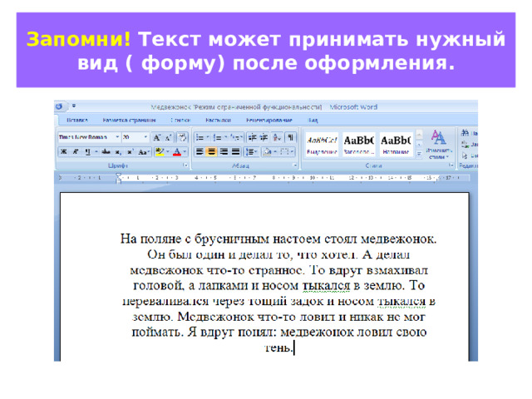The height and width of the screenshot is (399, 532).
Task: Toggle superscript formatting button
Action: coord(130,151)
